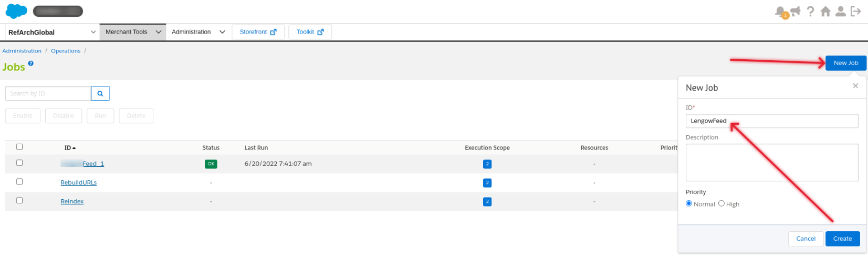Click the Create button
The width and height of the screenshot is (868, 270).
tap(842, 239)
